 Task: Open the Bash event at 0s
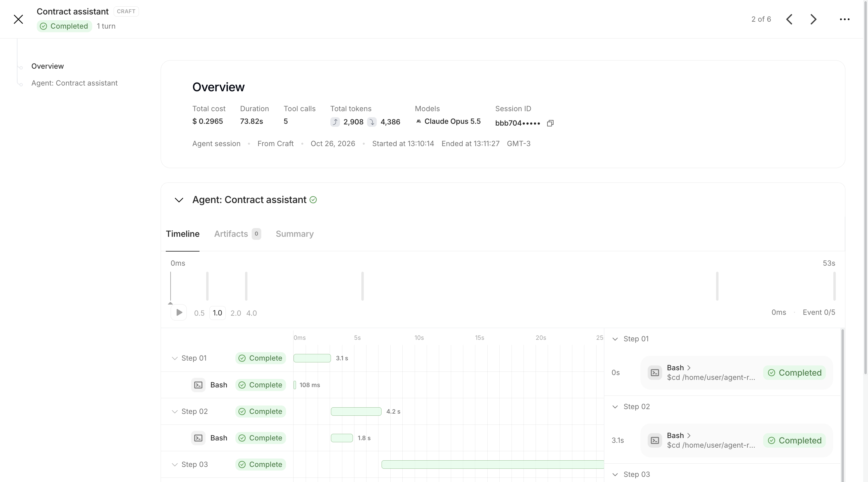737,373
